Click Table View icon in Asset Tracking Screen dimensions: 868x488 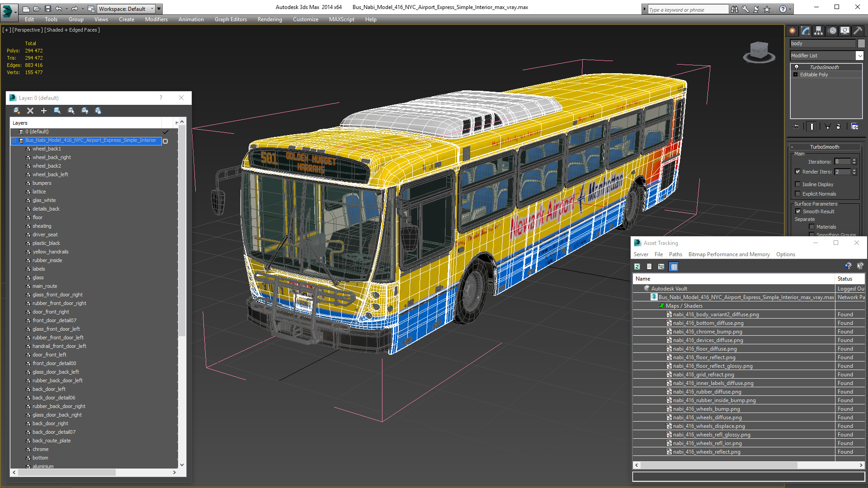[674, 267]
